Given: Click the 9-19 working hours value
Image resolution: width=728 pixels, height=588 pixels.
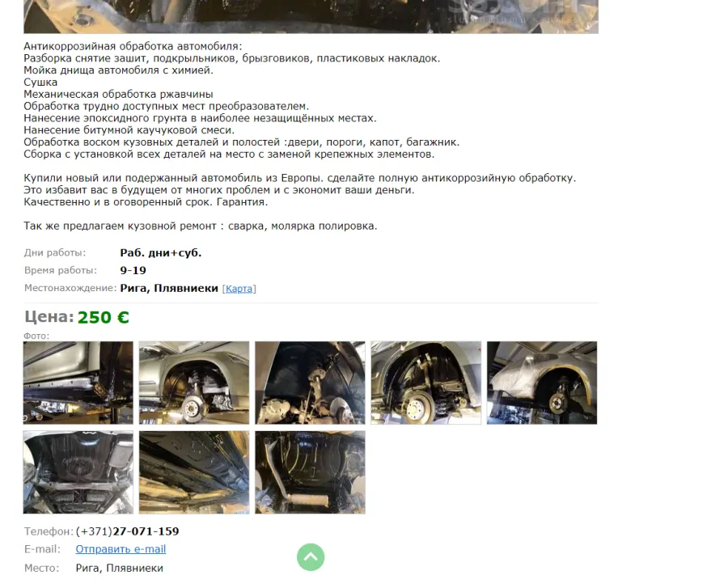Looking at the screenshot, I should coord(133,271).
